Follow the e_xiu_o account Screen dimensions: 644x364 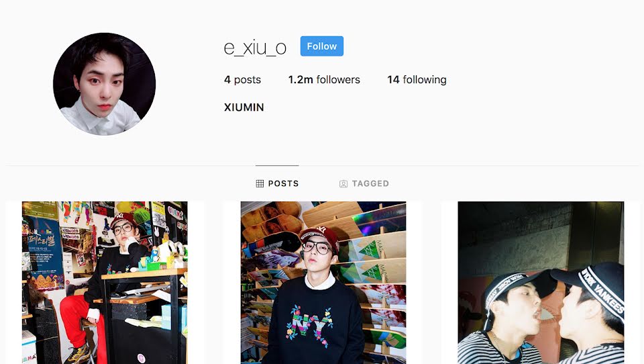321,46
